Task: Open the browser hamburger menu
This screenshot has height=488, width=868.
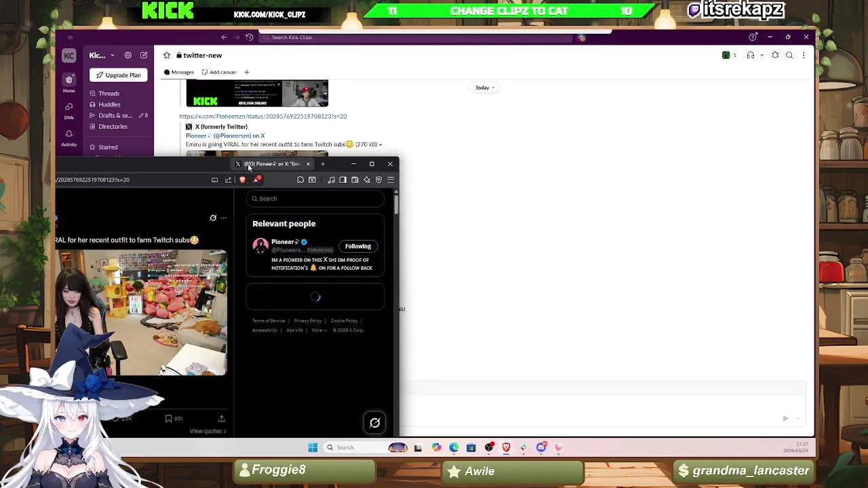Action: click(x=391, y=180)
